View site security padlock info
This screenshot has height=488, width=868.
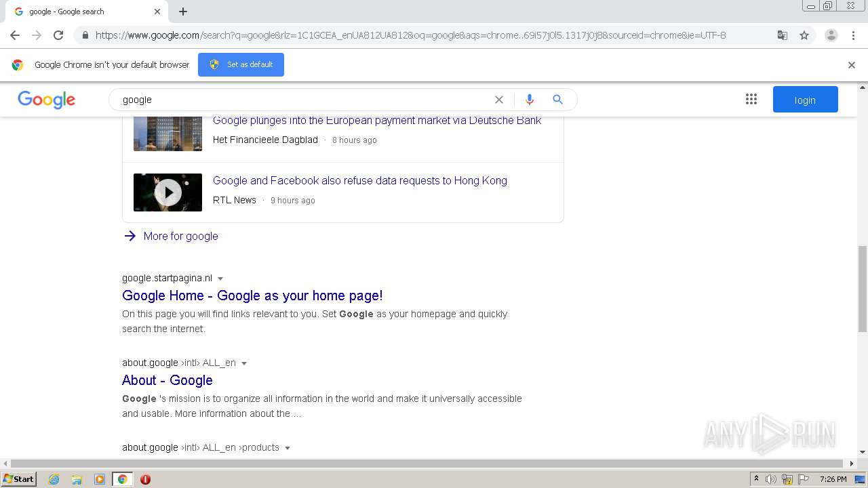85,35
